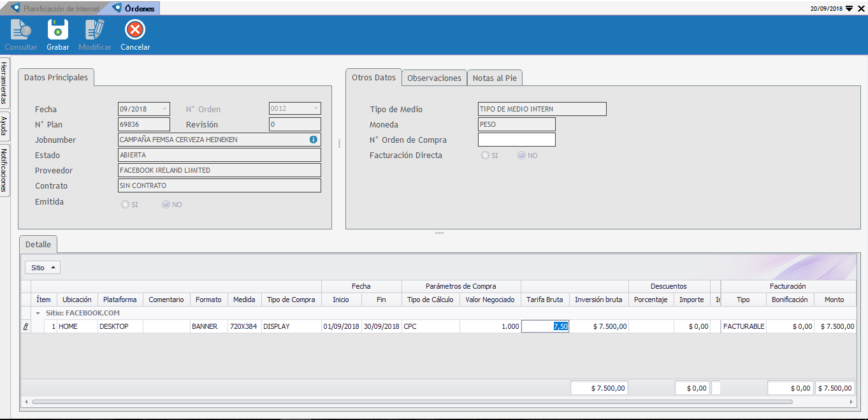Select SI radio for Emitida
The image size is (868, 420).
pyautogui.click(x=125, y=205)
